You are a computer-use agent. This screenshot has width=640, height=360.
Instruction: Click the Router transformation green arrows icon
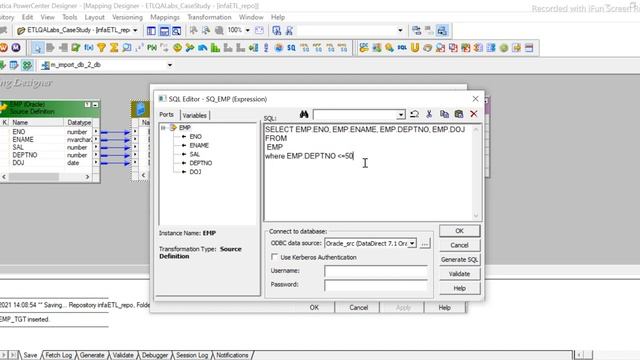pos(190,48)
